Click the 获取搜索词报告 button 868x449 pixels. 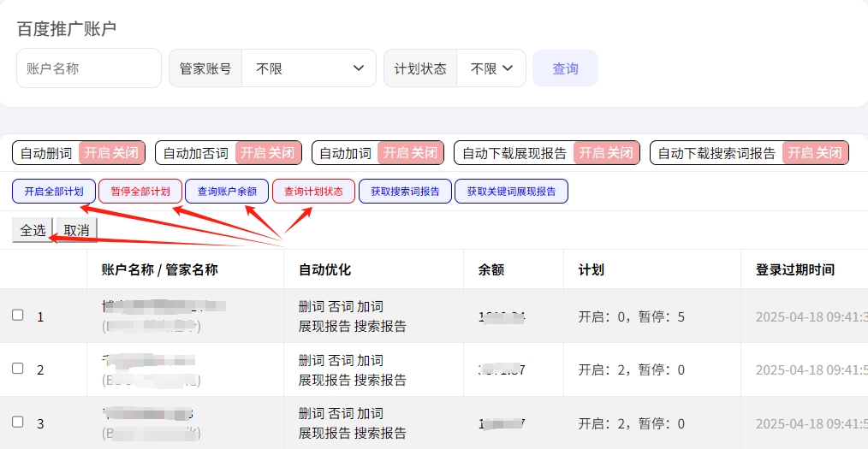(x=405, y=192)
